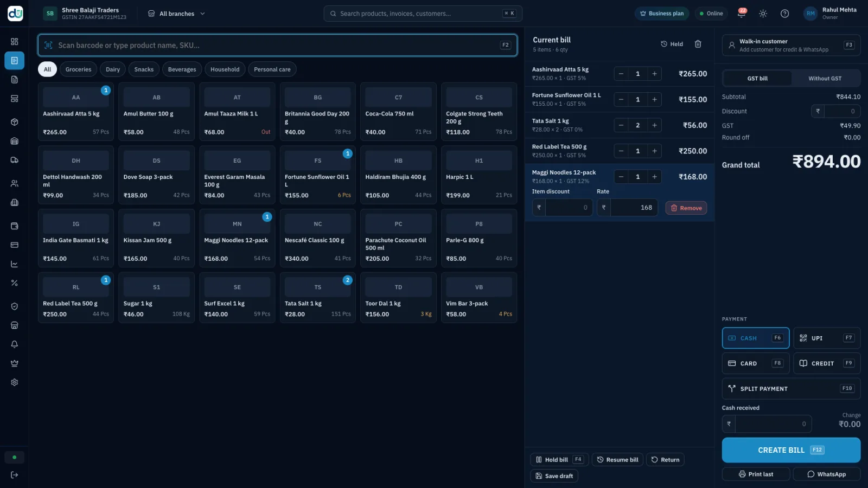Filter products by Beverages category
This screenshot has height=488, width=868.
[x=182, y=69]
